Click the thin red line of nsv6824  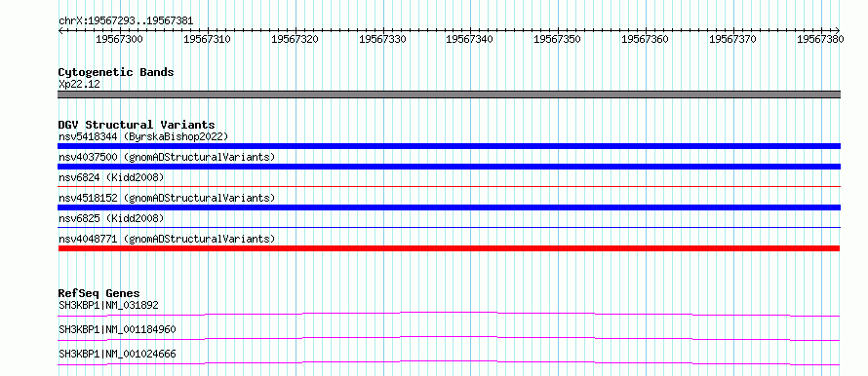[449, 187]
